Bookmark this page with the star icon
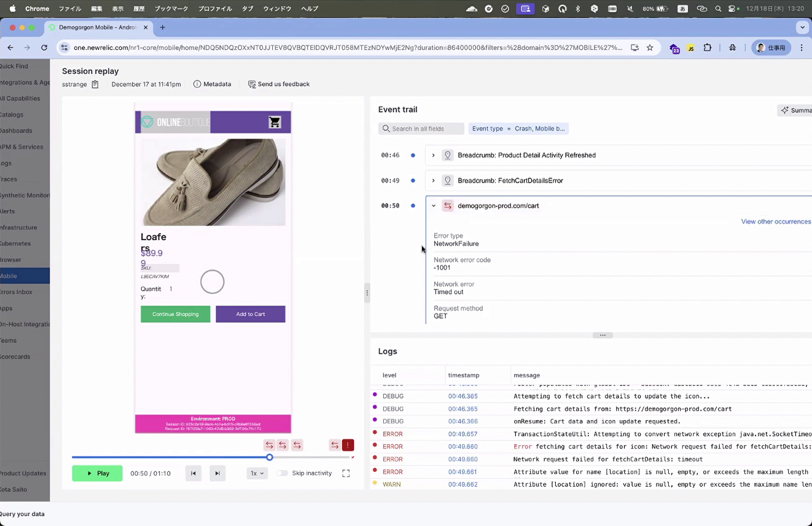Screen dimensions: 812x526 (650, 47)
